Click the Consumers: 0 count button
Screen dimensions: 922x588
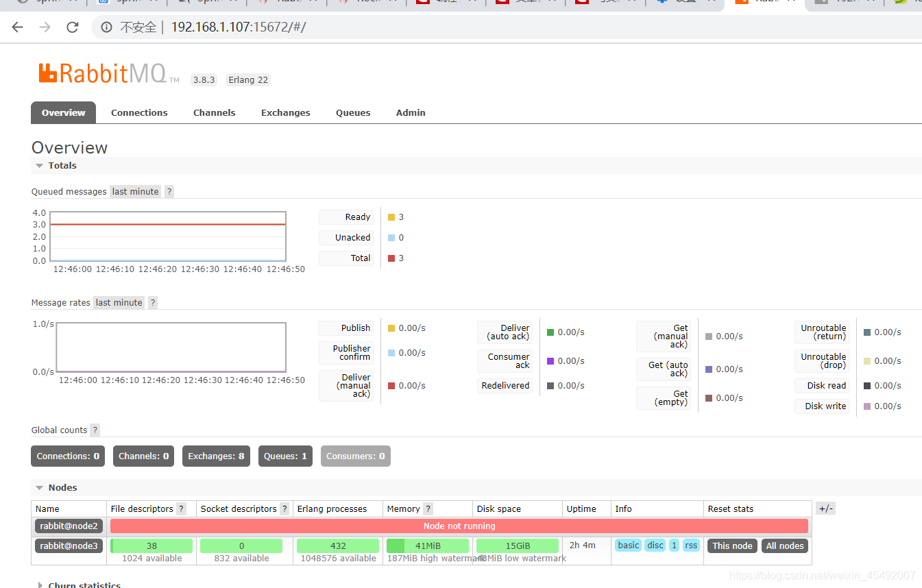point(356,456)
